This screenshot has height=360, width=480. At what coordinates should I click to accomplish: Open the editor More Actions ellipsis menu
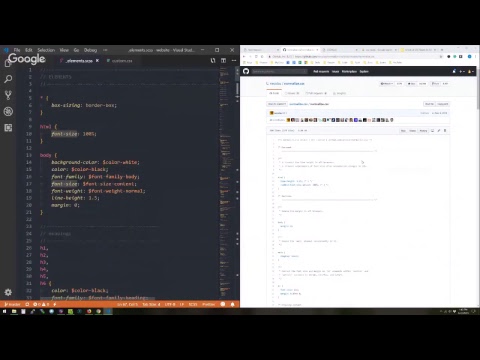coord(234,60)
